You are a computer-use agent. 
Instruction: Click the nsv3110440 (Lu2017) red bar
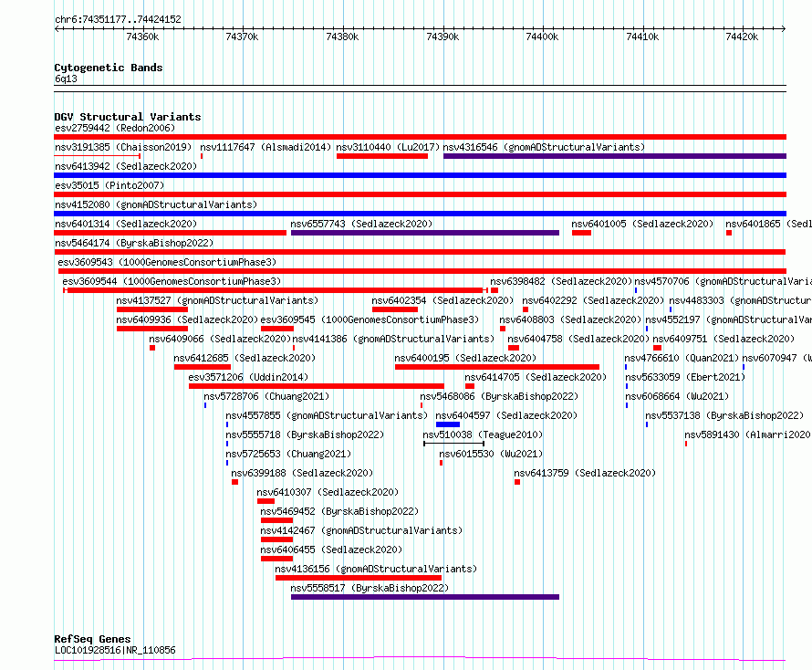coord(382,156)
